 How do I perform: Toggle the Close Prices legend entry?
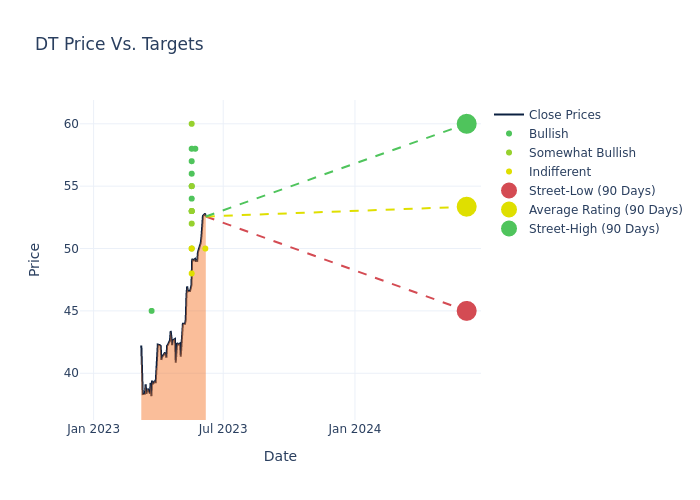[564, 115]
